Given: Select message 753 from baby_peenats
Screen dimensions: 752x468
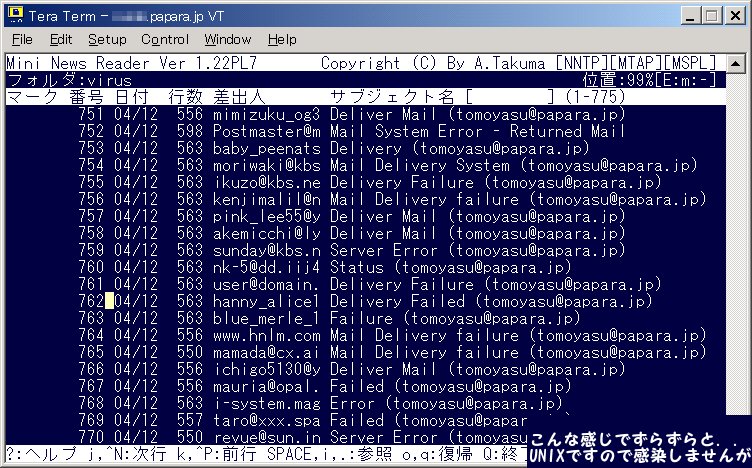Looking at the screenshot, I should pos(334,148).
